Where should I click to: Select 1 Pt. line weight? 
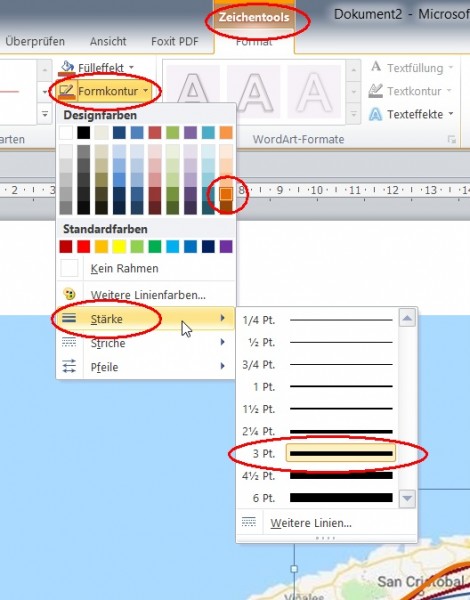[x=318, y=386]
